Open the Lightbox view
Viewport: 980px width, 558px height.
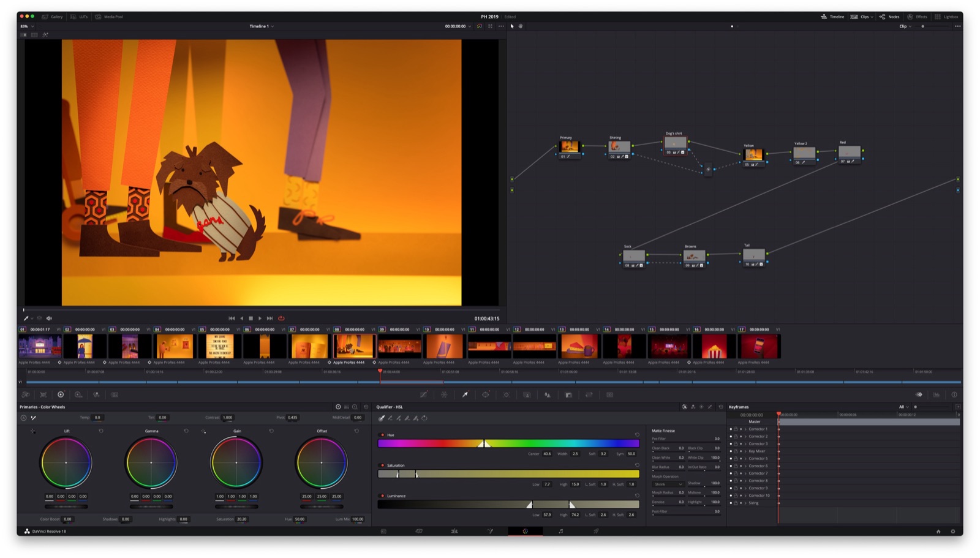point(946,17)
